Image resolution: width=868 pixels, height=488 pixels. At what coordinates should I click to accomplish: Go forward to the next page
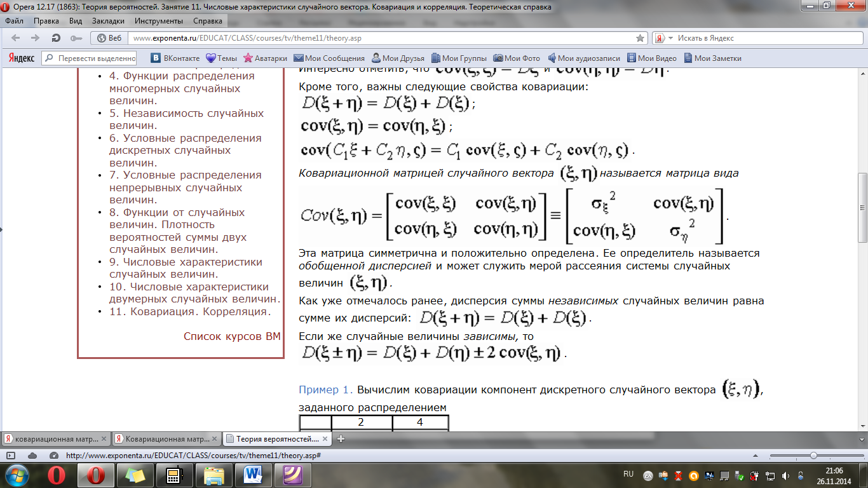(x=34, y=38)
